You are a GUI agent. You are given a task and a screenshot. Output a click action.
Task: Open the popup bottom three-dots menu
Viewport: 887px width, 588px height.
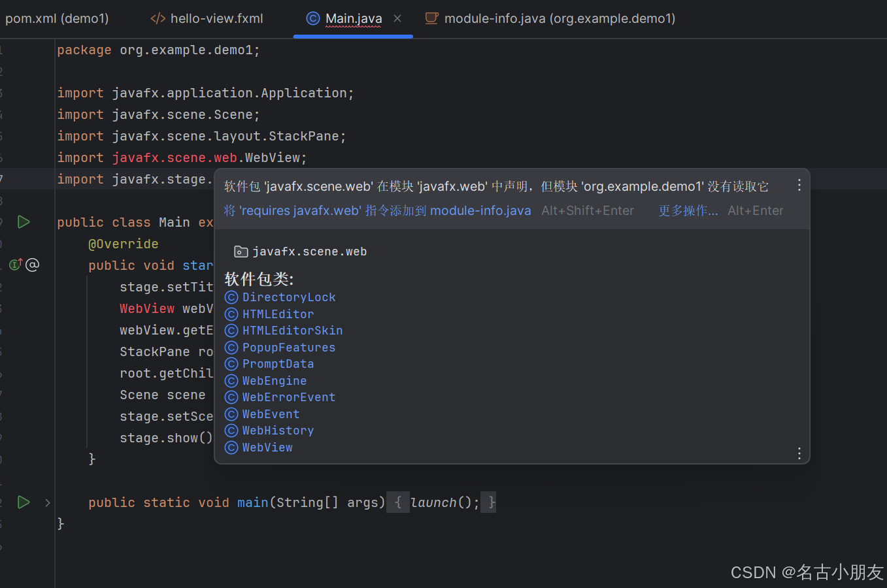[799, 453]
